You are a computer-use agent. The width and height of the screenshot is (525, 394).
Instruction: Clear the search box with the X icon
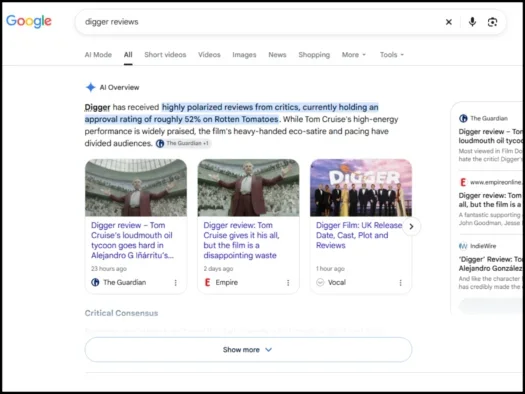(x=449, y=22)
